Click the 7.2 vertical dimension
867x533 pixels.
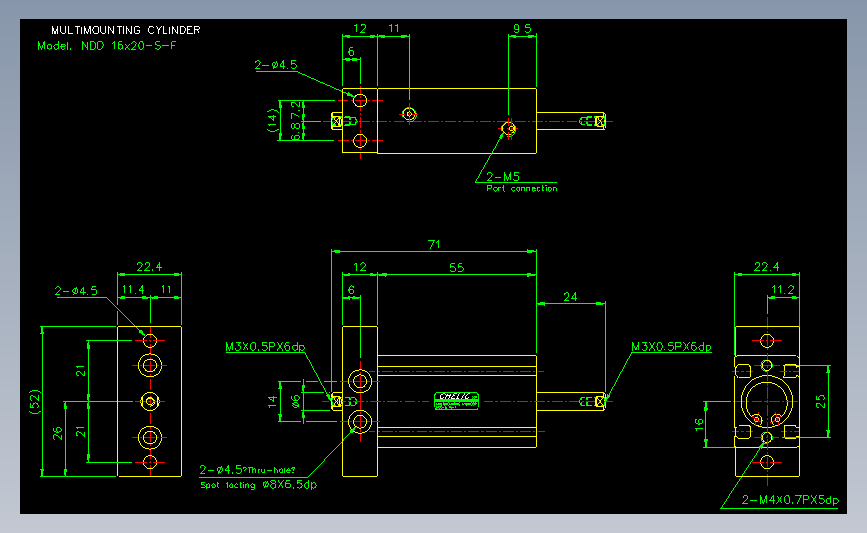tap(296, 110)
